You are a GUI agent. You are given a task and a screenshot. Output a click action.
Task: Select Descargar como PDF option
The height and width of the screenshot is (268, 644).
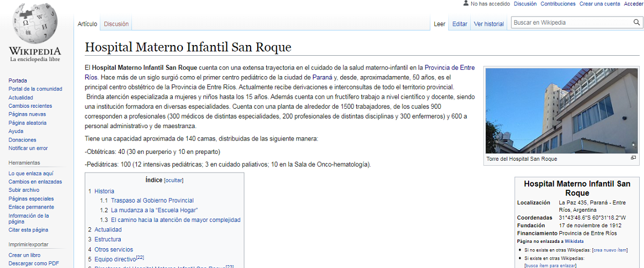click(33, 263)
